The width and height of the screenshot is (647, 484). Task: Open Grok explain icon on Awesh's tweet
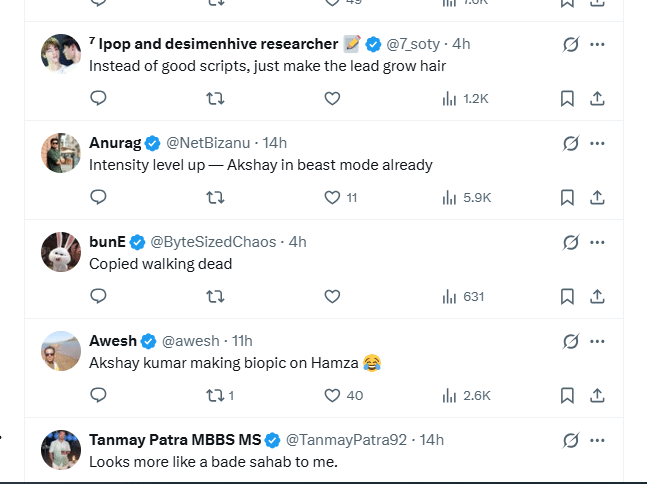[571, 341]
